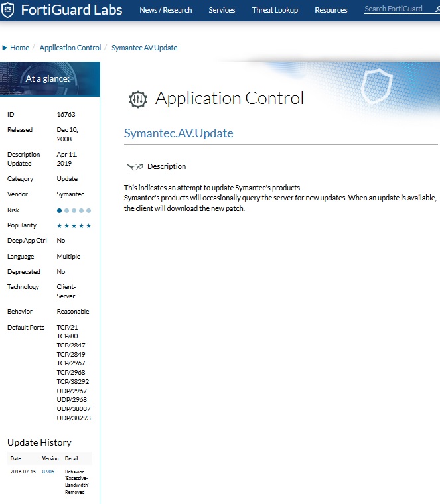This screenshot has height=504, width=440.
Task: Click the Detail column header
Action: click(72, 458)
